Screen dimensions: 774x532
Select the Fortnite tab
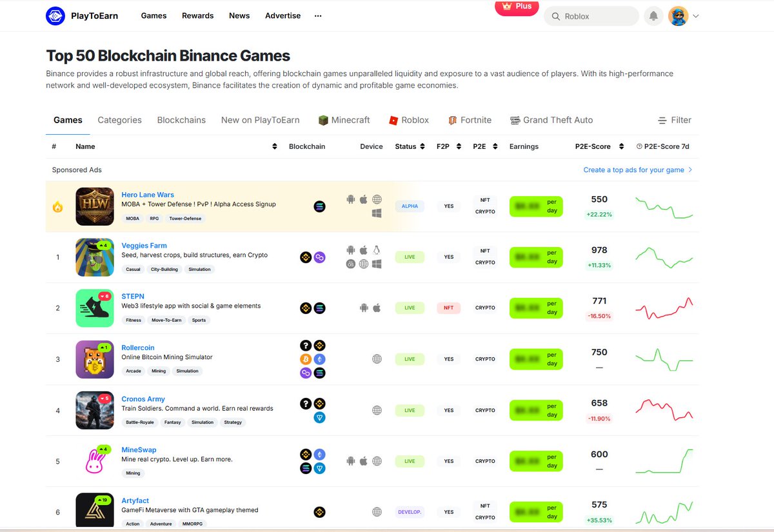click(470, 120)
